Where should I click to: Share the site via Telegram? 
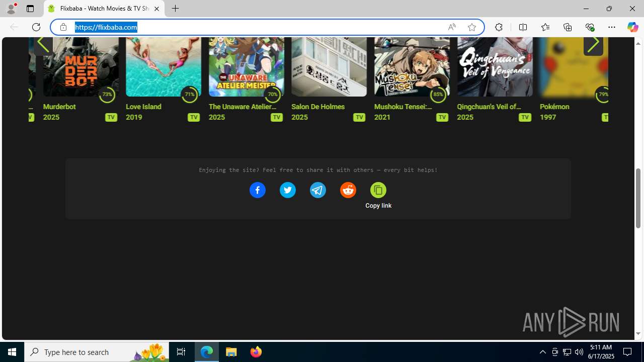pyautogui.click(x=317, y=190)
